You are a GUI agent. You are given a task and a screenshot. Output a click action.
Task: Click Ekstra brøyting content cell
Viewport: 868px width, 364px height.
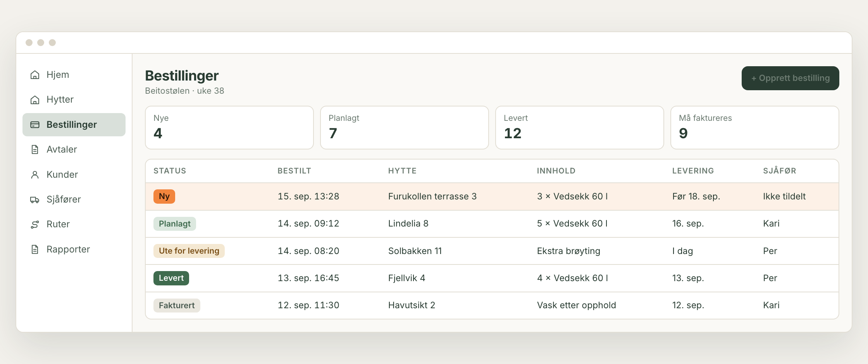pyautogui.click(x=568, y=251)
